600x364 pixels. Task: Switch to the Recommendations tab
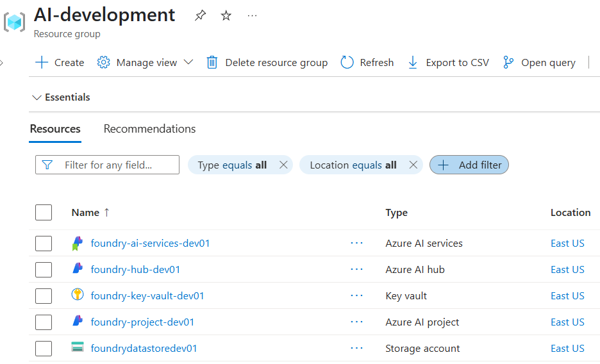[149, 129]
